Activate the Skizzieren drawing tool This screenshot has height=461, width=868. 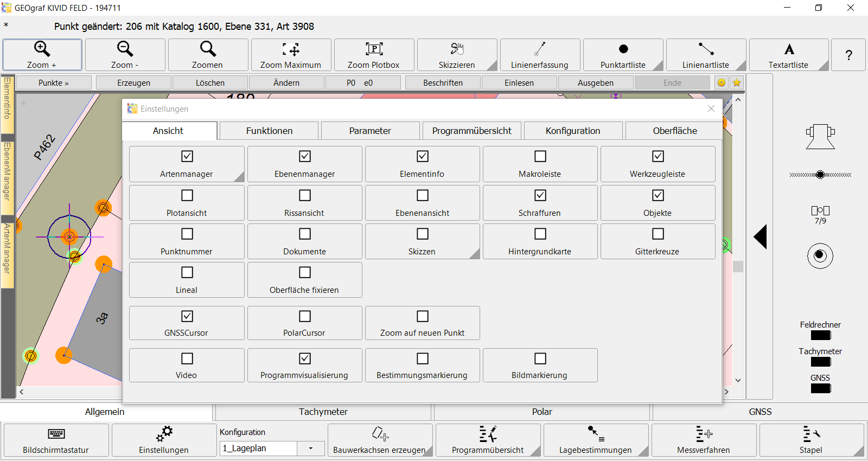point(457,54)
